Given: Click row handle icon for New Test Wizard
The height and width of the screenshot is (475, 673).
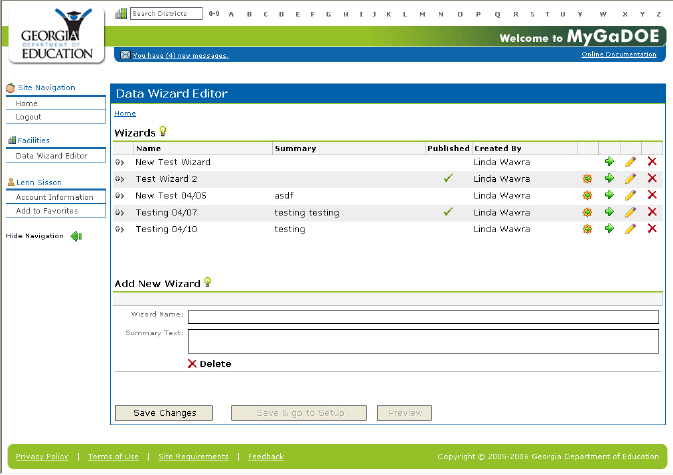Looking at the screenshot, I should coord(119,163).
